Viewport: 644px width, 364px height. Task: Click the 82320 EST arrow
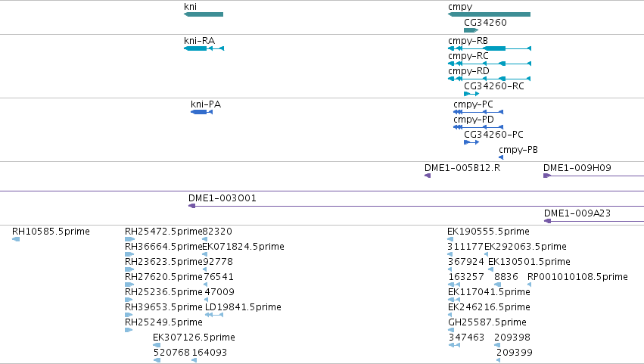(205, 239)
